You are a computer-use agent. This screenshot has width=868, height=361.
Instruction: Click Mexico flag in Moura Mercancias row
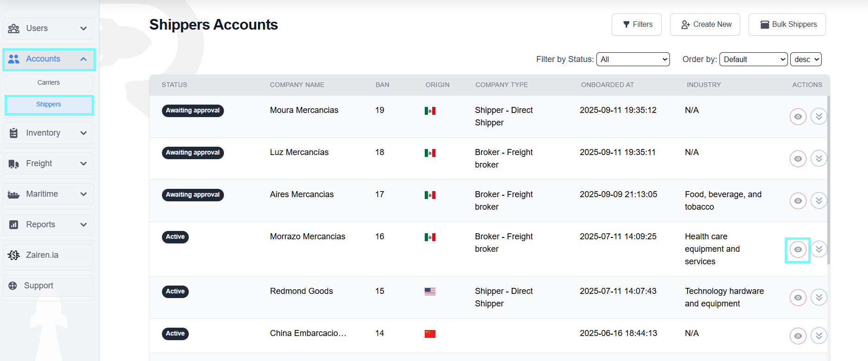[430, 111]
